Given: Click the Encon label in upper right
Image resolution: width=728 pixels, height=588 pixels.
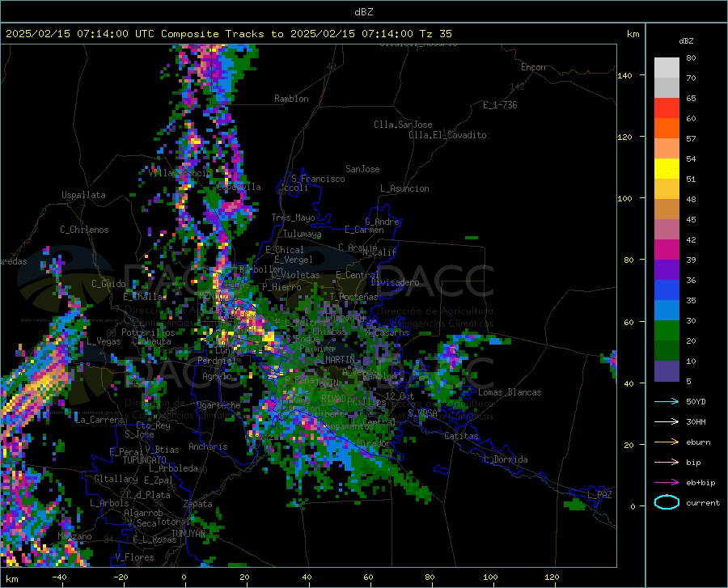Looking at the screenshot, I should pyautogui.click(x=533, y=67).
